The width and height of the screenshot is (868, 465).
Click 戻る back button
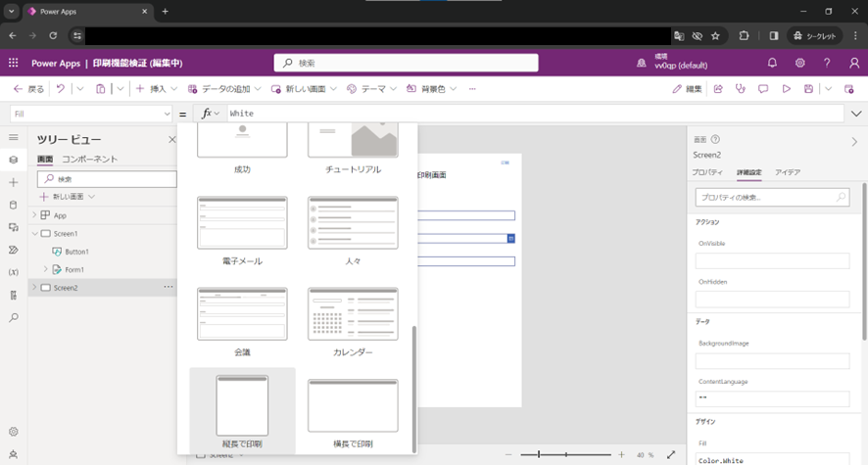click(28, 88)
